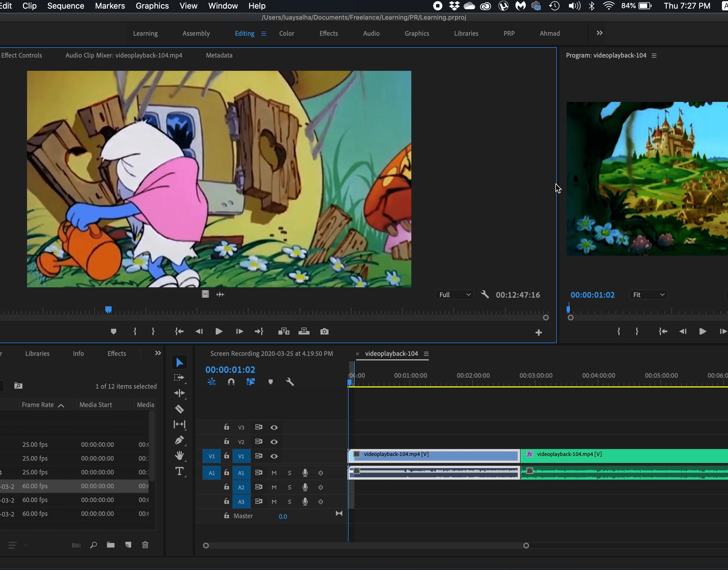Play the sequence in Program monitor
The width and height of the screenshot is (728, 570).
point(703,331)
